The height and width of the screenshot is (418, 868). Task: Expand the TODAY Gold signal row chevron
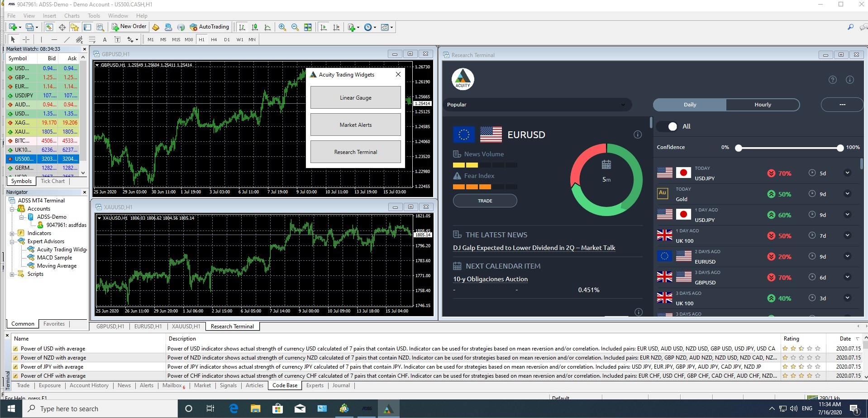tap(847, 194)
